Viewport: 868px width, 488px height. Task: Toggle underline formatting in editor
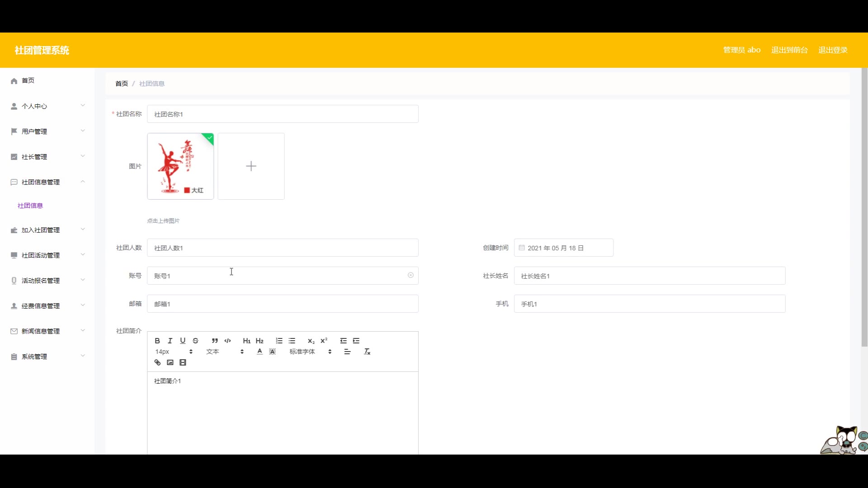[183, 341]
